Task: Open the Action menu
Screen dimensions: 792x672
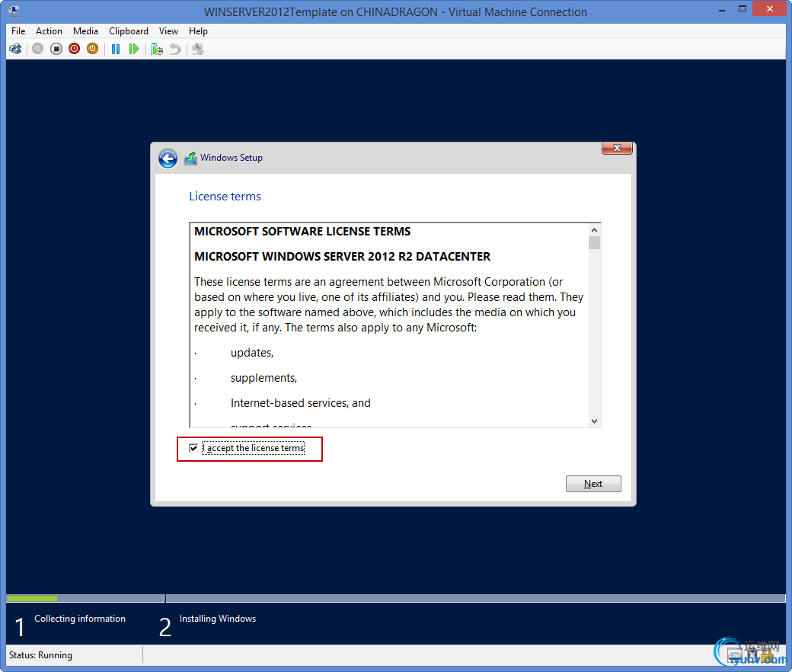Action: pyautogui.click(x=49, y=30)
